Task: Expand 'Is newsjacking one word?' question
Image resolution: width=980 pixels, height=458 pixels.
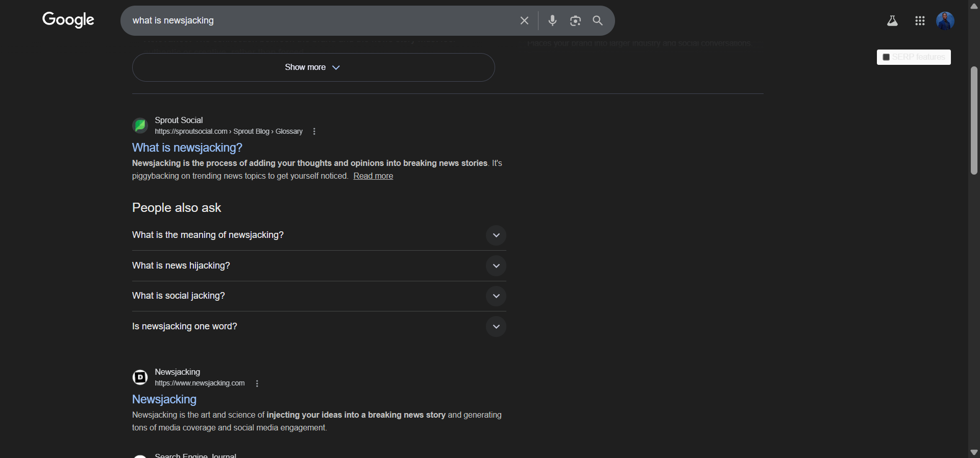Action: pyautogui.click(x=319, y=326)
